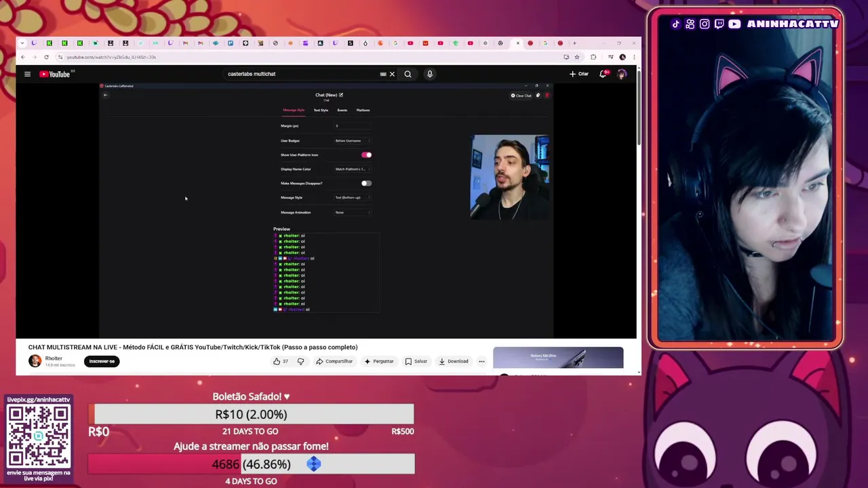Click the Inscrever-se subscribe button
The height and width of the screenshot is (488, 868).
click(102, 361)
